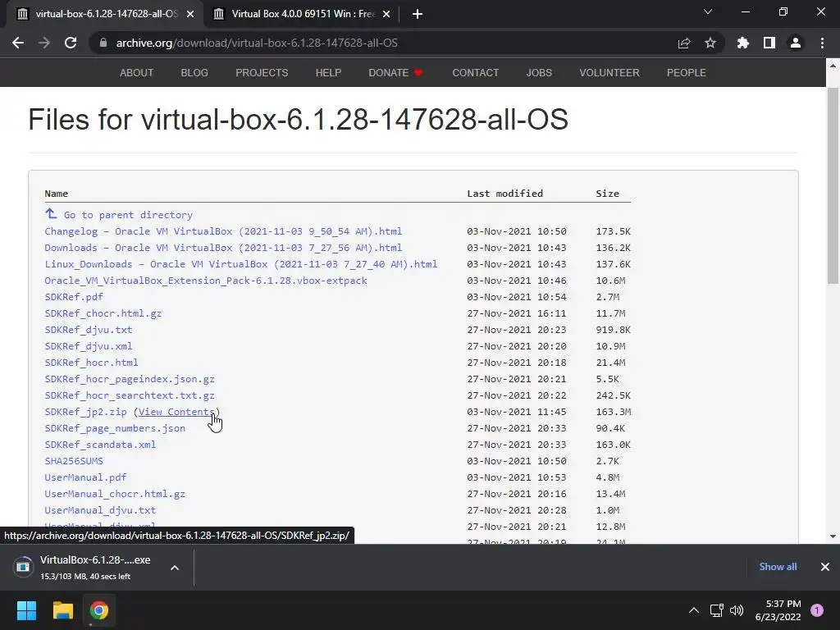840x630 pixels.
Task: Open the Windows Start menu
Action: tap(26, 610)
